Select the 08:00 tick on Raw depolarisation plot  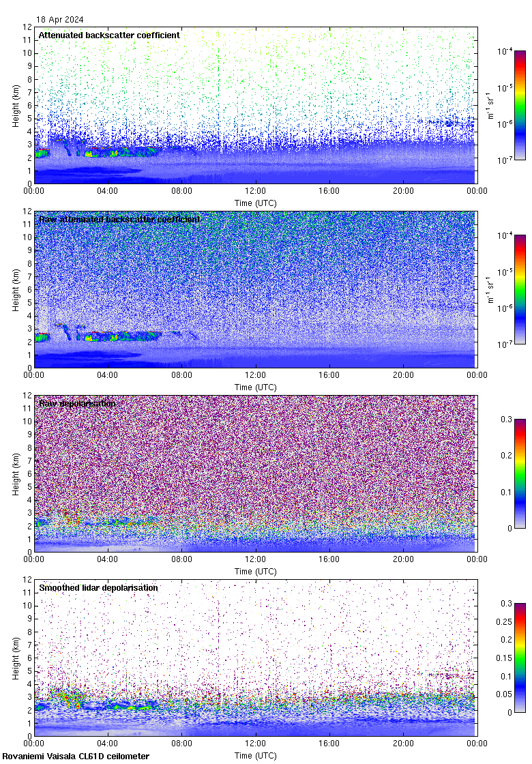(181, 560)
